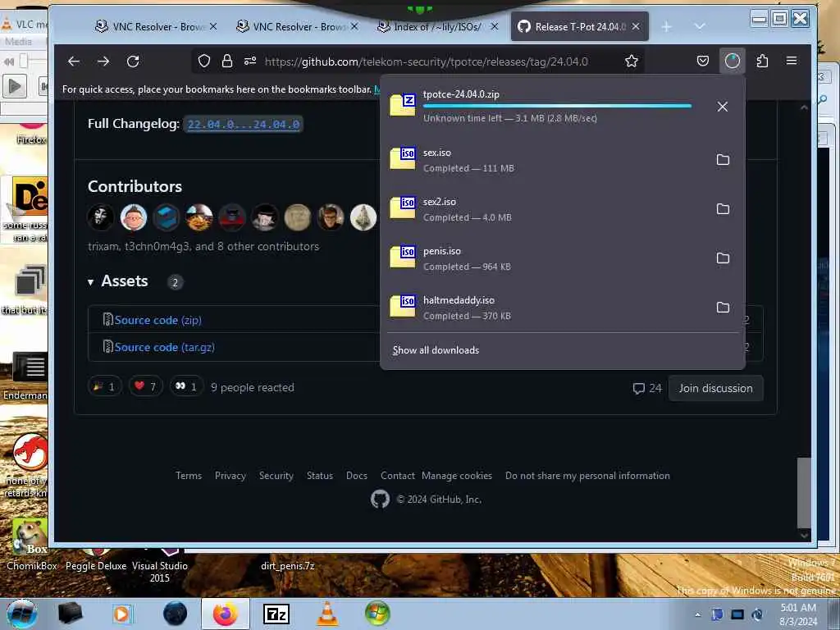Close the Index of /~lily/ISOs/ tab
The height and width of the screenshot is (630, 840).
495,26
